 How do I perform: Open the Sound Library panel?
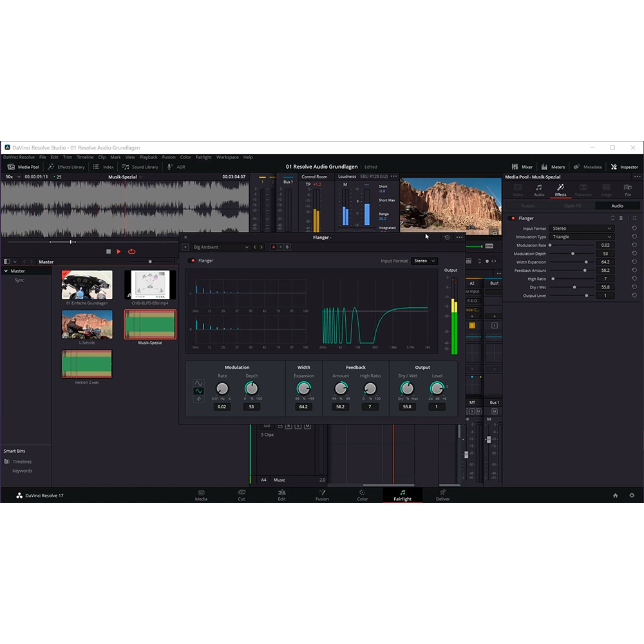click(140, 167)
